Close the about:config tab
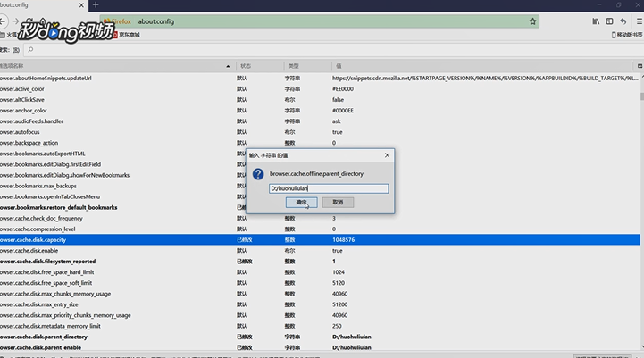Viewport: 644px width, 358px height. click(81, 5)
